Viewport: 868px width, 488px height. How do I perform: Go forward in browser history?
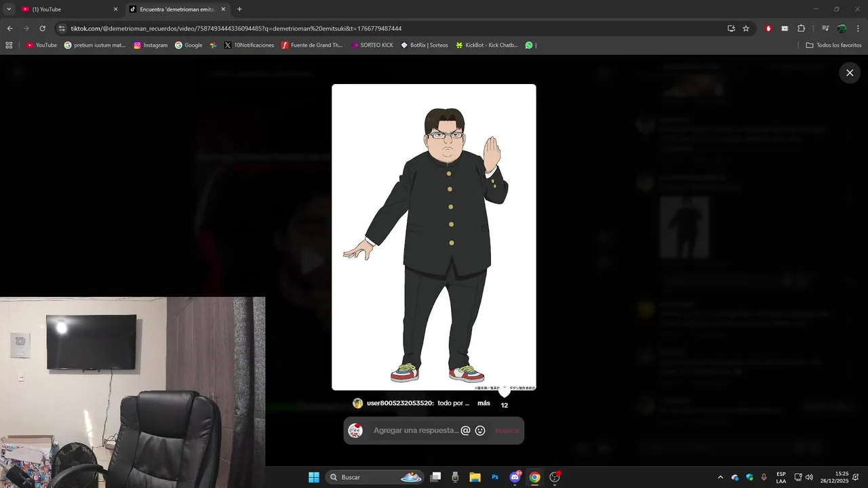tap(26, 28)
